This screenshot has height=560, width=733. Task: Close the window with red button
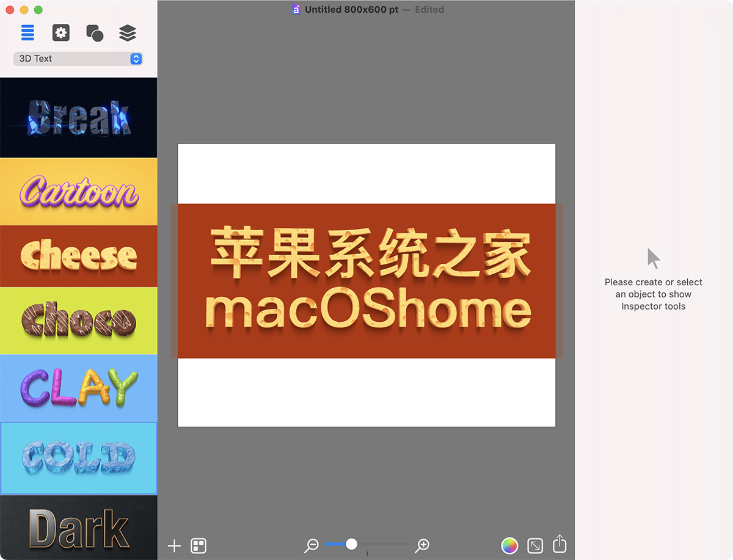(10, 10)
